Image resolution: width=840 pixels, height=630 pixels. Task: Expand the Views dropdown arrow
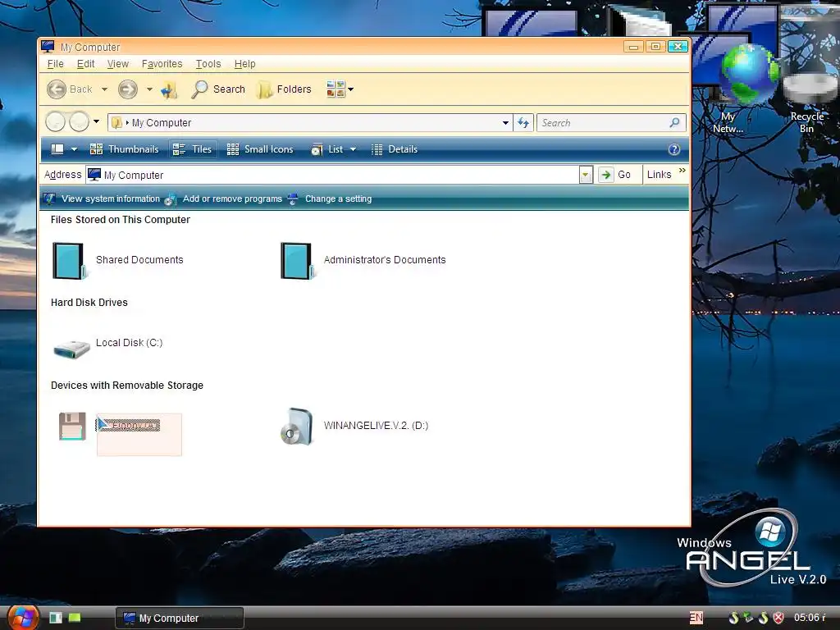tap(351, 89)
